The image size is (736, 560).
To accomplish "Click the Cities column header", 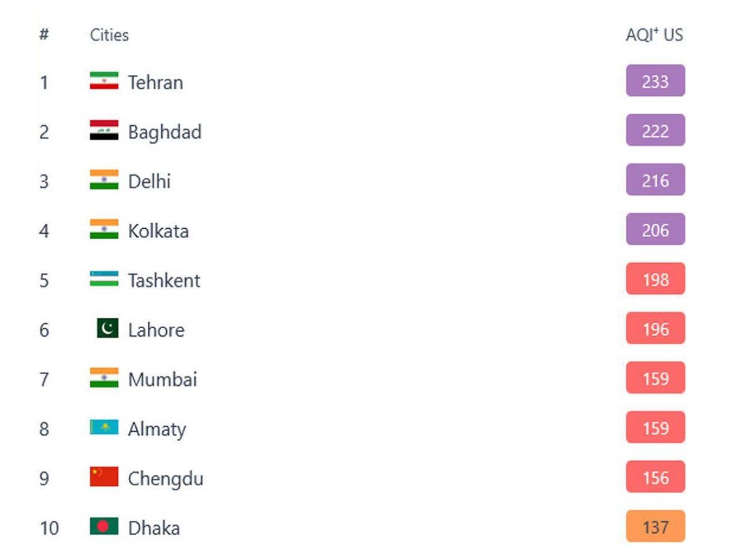I will pyautogui.click(x=109, y=35).
